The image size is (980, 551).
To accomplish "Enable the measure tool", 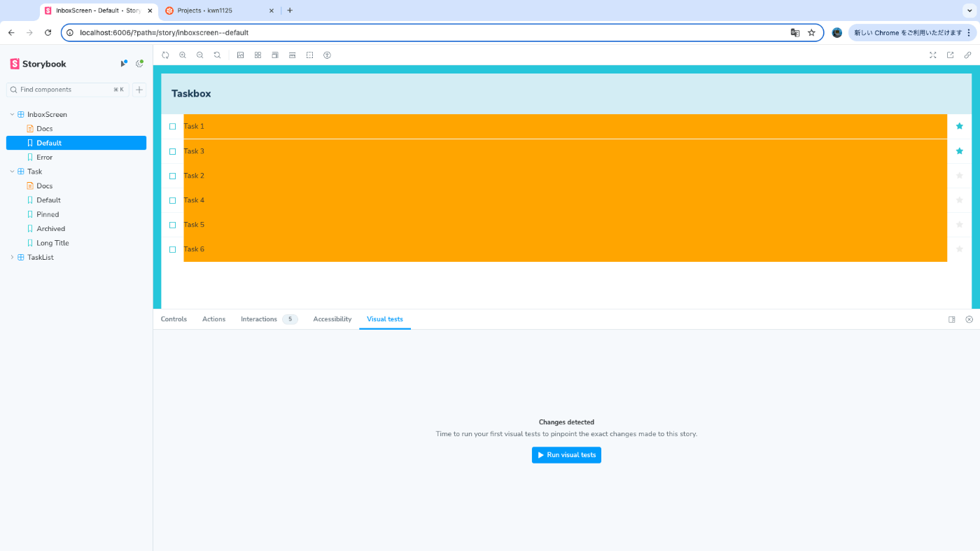I will (292, 55).
